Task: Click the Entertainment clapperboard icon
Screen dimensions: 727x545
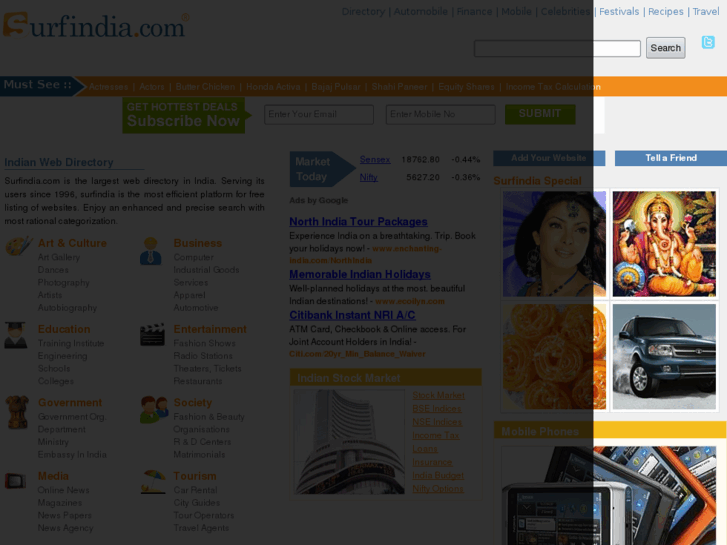Action: [x=153, y=334]
